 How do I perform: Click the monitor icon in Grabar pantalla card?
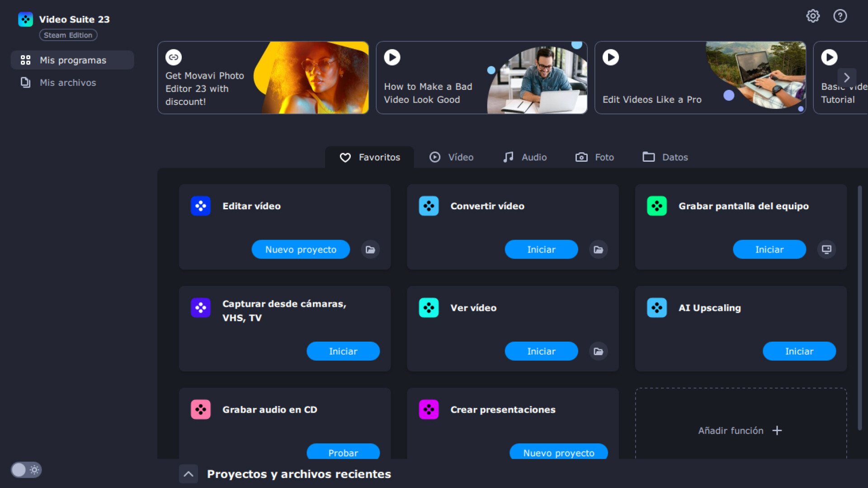tap(826, 249)
